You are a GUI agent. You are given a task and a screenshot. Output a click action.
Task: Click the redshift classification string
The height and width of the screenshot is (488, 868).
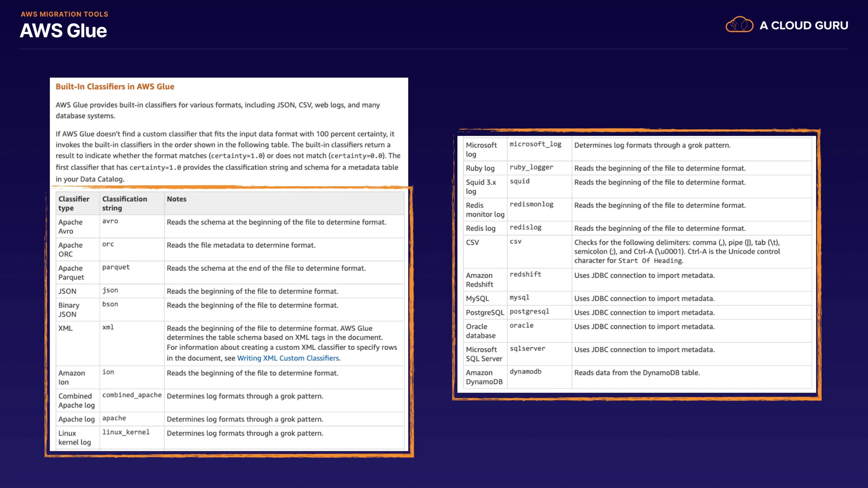pyautogui.click(x=525, y=274)
